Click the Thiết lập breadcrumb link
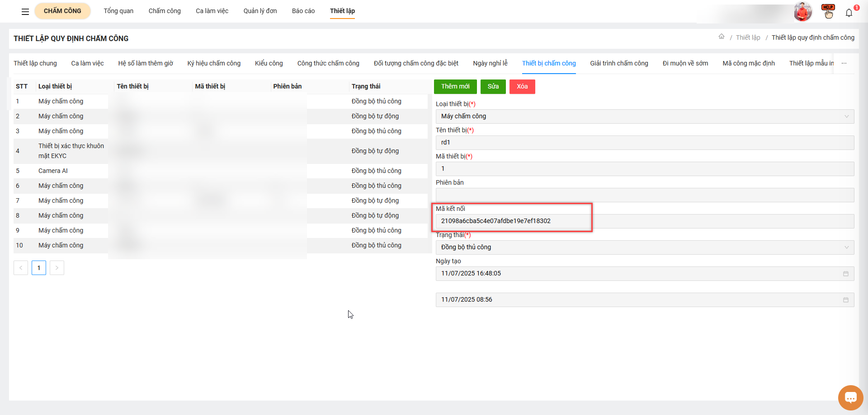868x415 pixels. point(748,37)
